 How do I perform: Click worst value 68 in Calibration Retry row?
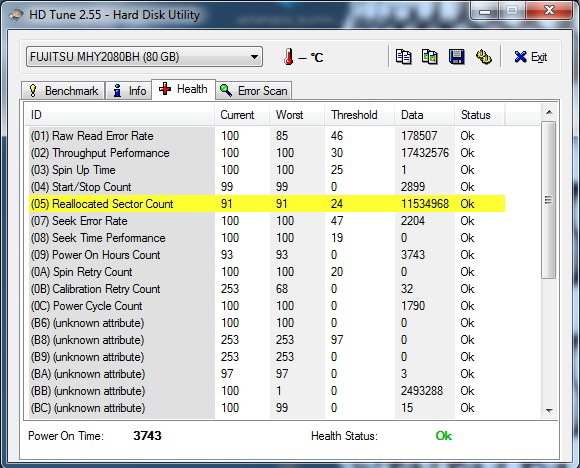[x=282, y=289]
